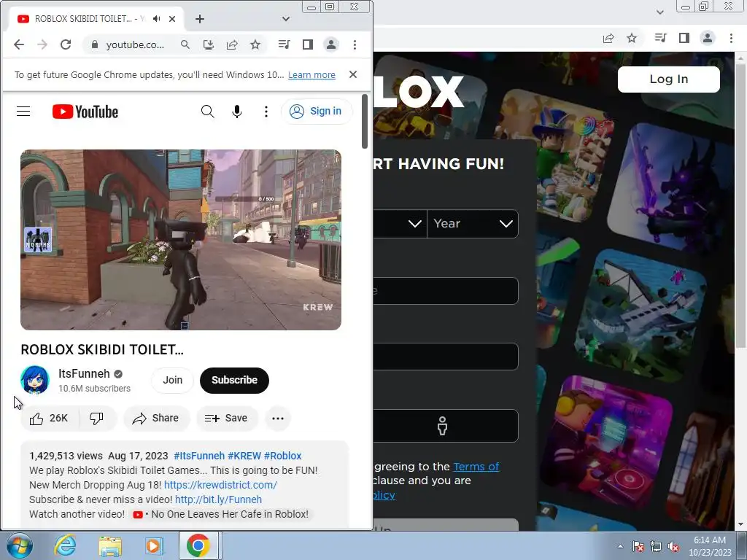
Task: Go to the YouTube home logo
Action: coord(85,112)
